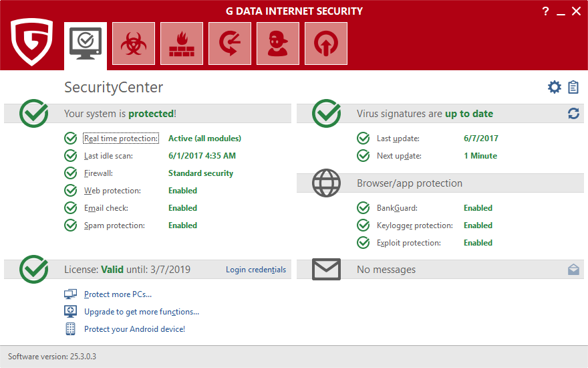Select the SecurityCenter monitor tab

[86, 43]
